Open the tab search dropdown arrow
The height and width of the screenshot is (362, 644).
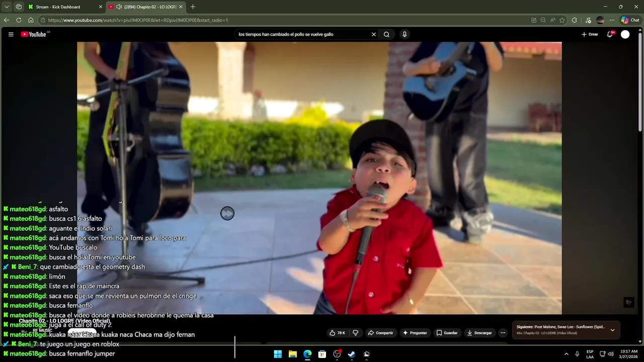tap(7, 7)
